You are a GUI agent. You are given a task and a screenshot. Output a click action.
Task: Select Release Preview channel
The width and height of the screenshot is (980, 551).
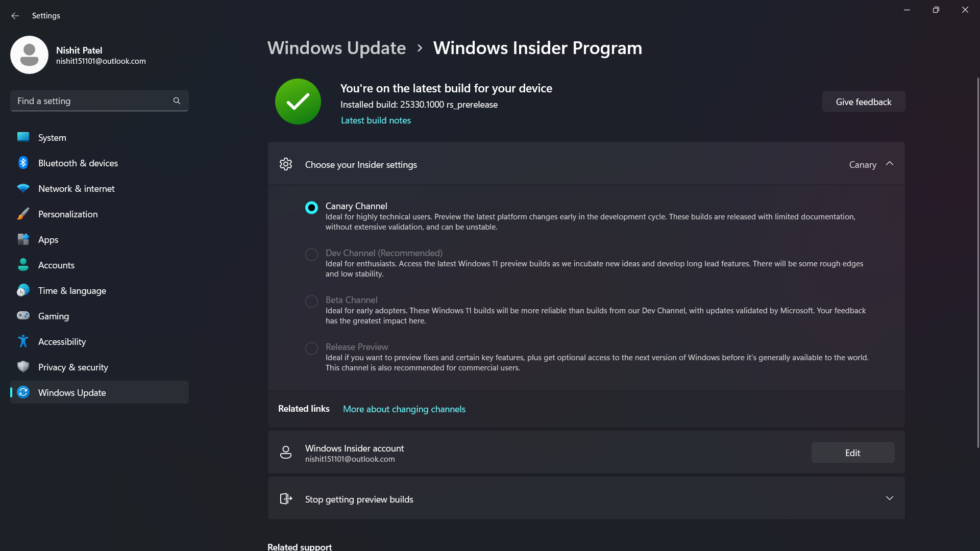point(311,348)
